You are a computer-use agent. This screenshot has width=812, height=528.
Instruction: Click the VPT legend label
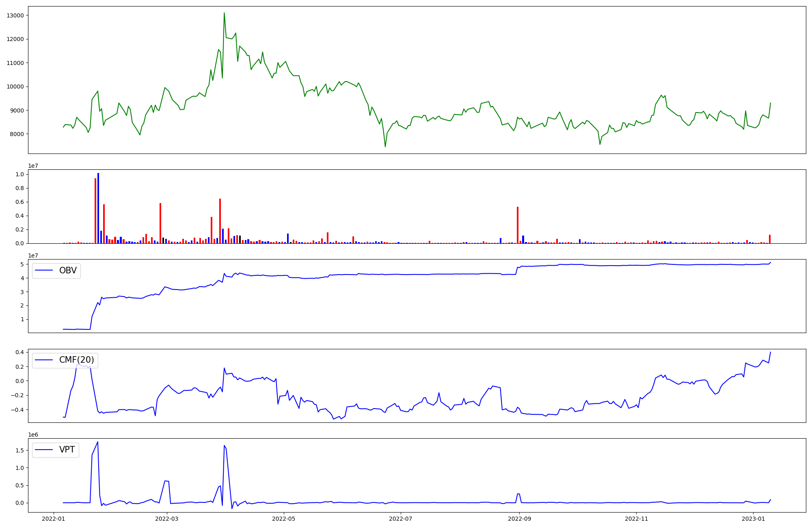[67, 450]
